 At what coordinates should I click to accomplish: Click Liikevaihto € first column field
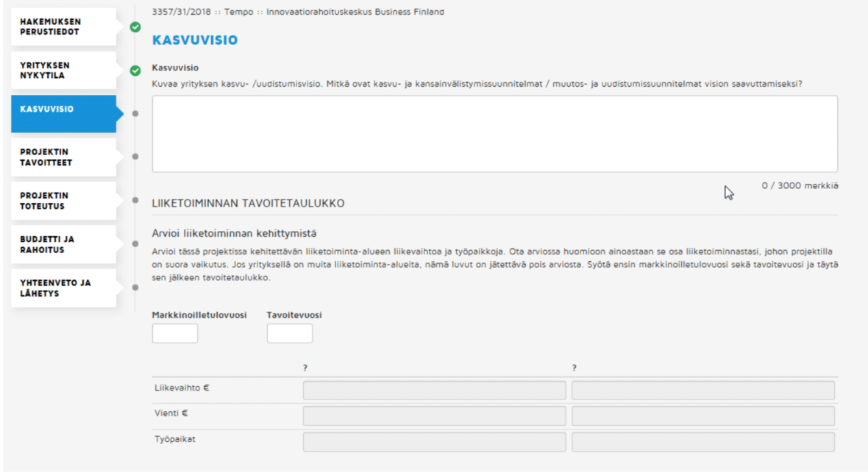434,390
